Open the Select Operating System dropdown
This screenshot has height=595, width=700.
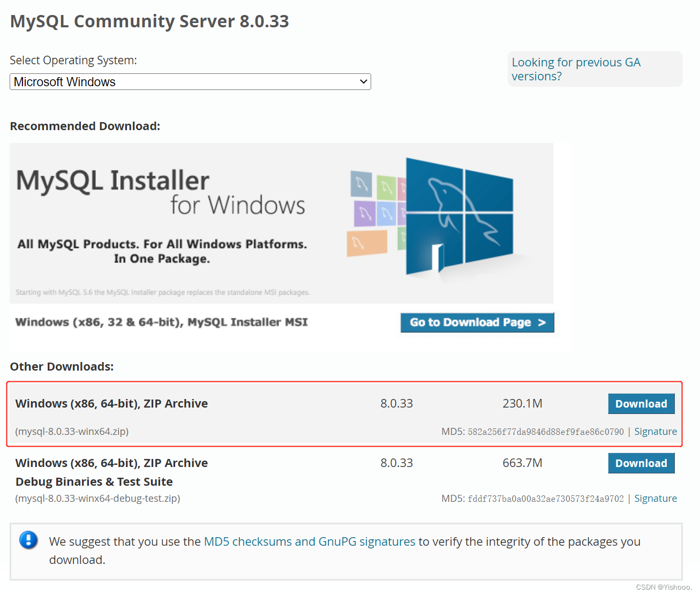tap(190, 82)
